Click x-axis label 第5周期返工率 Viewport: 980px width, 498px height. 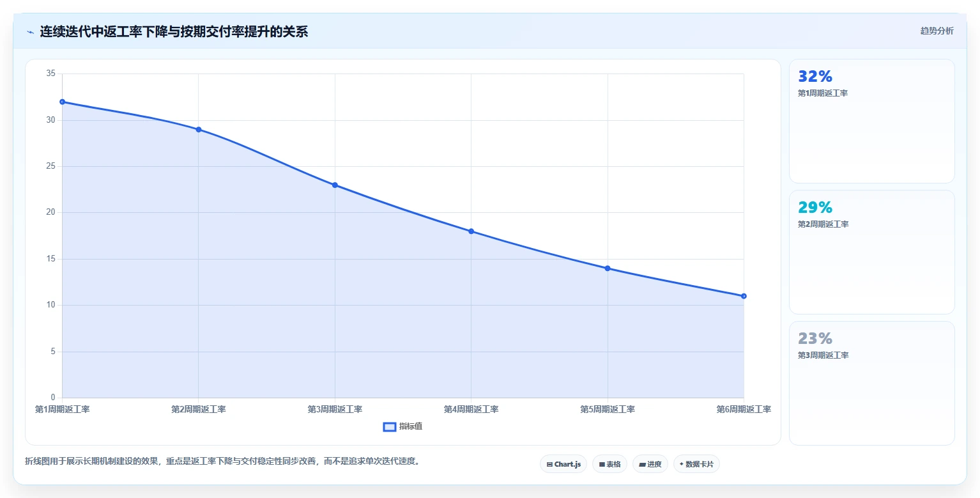(608, 409)
